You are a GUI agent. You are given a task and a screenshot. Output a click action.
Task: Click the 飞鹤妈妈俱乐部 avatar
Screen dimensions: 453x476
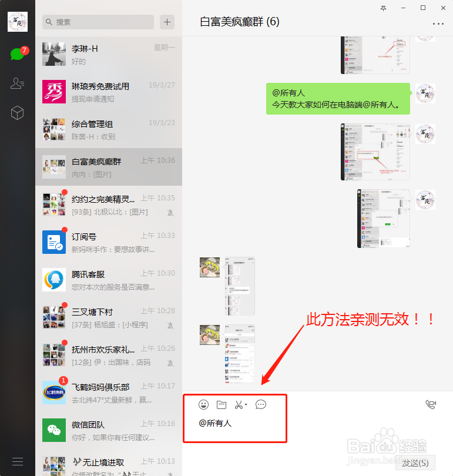click(54, 393)
